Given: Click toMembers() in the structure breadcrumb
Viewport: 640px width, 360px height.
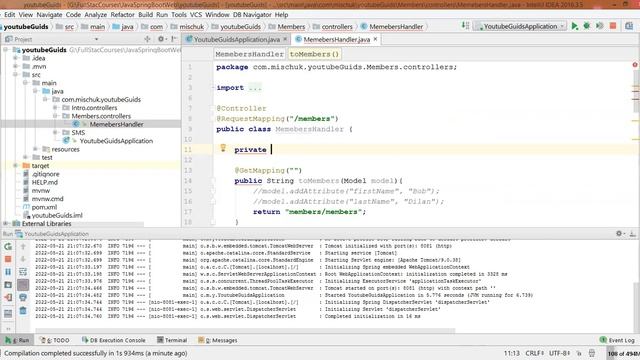Looking at the screenshot, I should point(314,54).
